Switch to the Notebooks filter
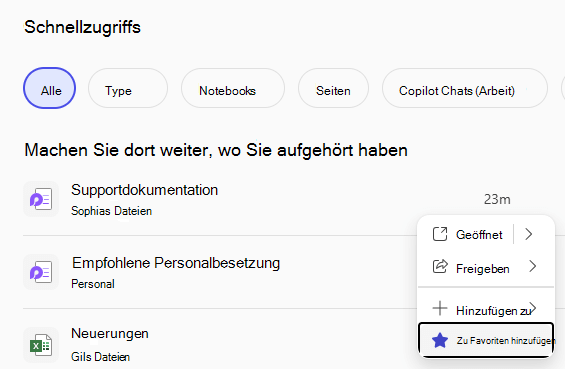The image size is (565, 369). pyautogui.click(x=233, y=88)
